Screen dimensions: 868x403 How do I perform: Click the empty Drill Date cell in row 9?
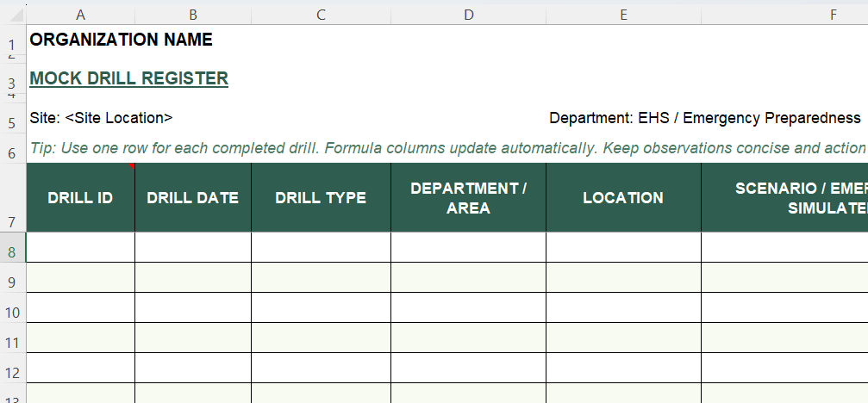tap(193, 277)
